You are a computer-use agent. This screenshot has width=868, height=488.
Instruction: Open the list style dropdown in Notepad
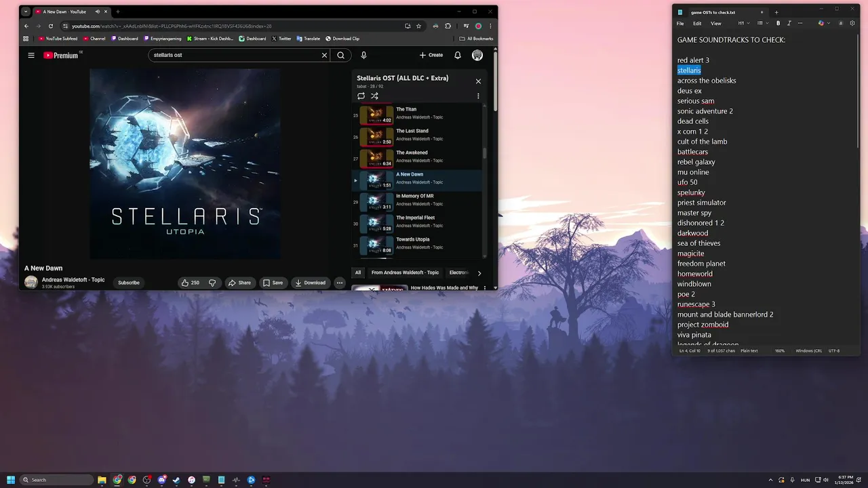pos(763,23)
